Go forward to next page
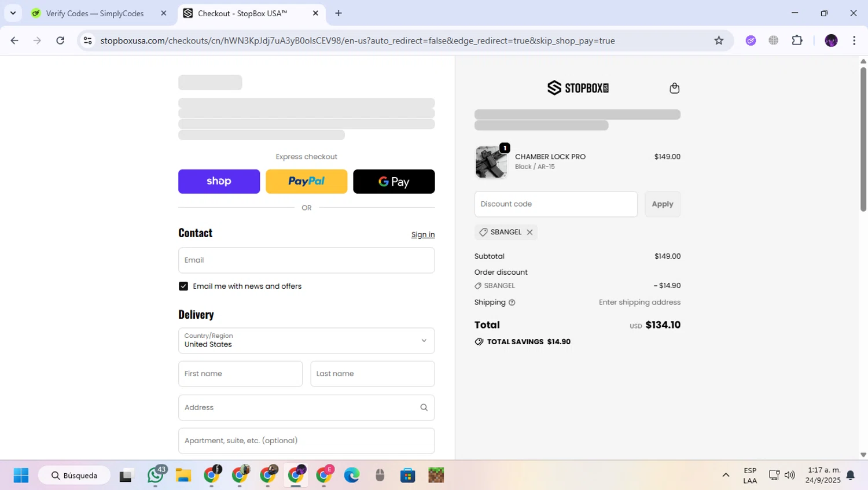This screenshot has height=490, width=868. coord(37,40)
